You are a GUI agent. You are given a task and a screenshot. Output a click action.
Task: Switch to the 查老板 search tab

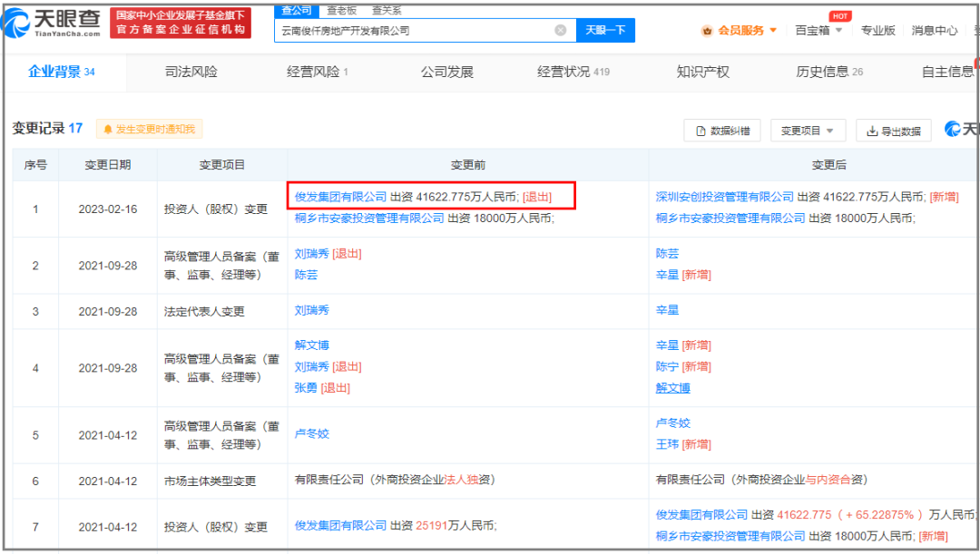coord(342,11)
